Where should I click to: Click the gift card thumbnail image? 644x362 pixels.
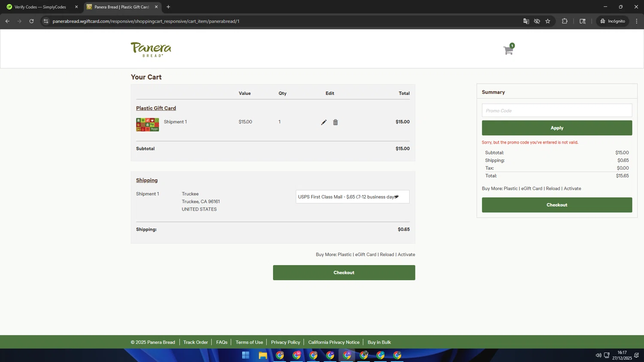(x=147, y=124)
